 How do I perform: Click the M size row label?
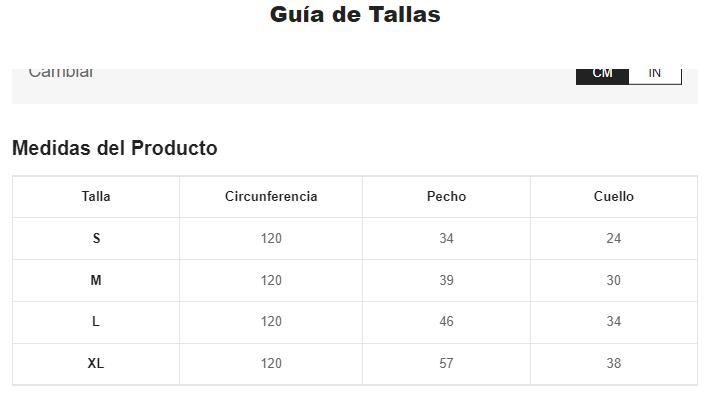tap(96, 281)
